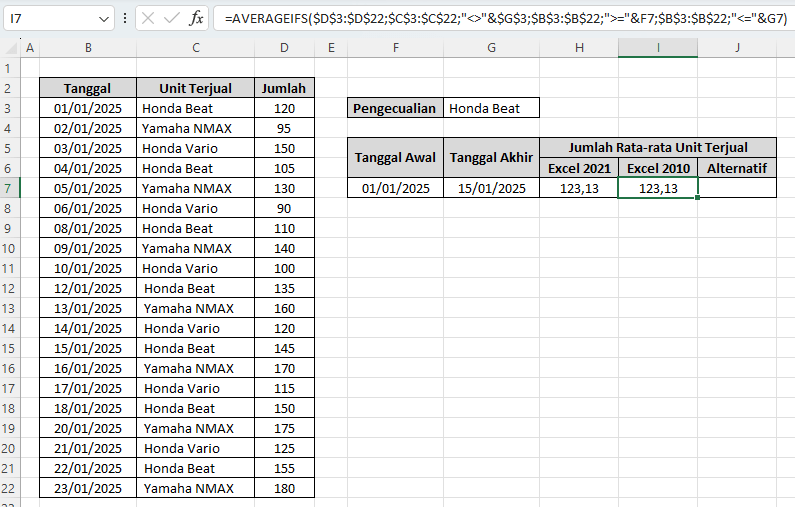795x507 pixels.
Task: Click the Insert Function fx icon
Action: (x=197, y=18)
